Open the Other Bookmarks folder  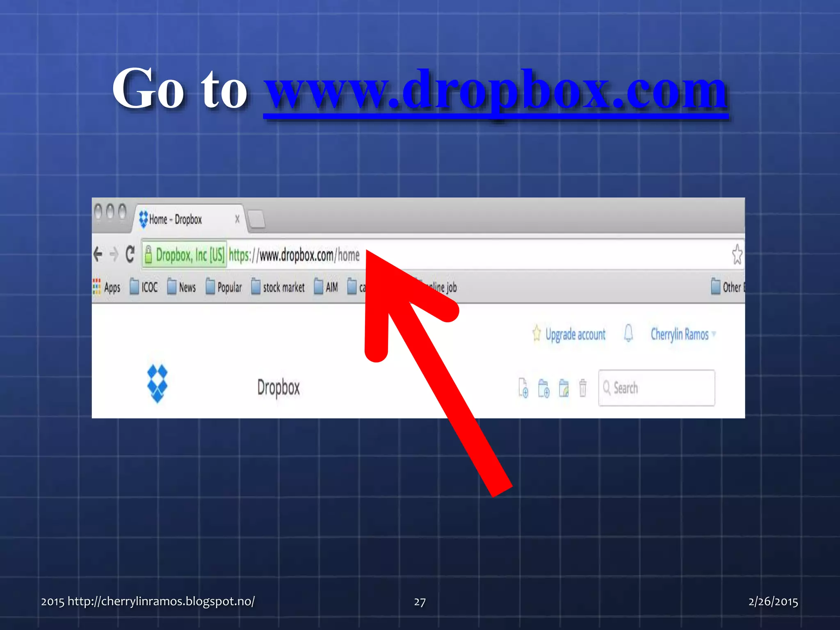point(728,287)
